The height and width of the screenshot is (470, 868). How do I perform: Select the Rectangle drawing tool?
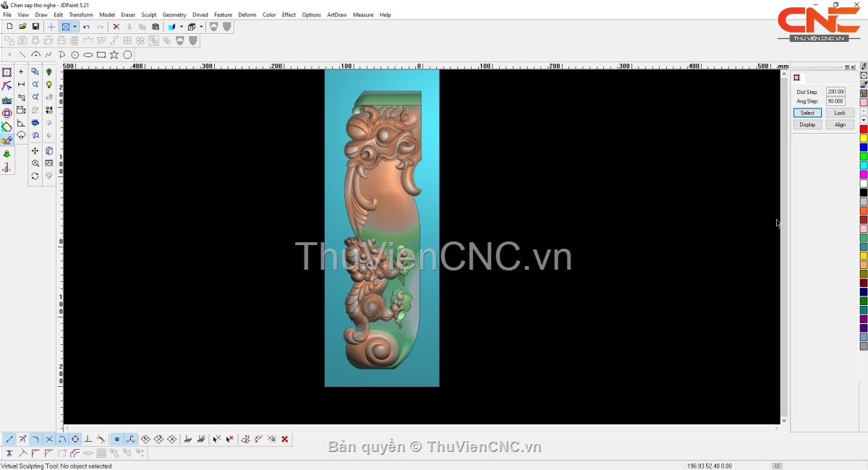pos(101,55)
